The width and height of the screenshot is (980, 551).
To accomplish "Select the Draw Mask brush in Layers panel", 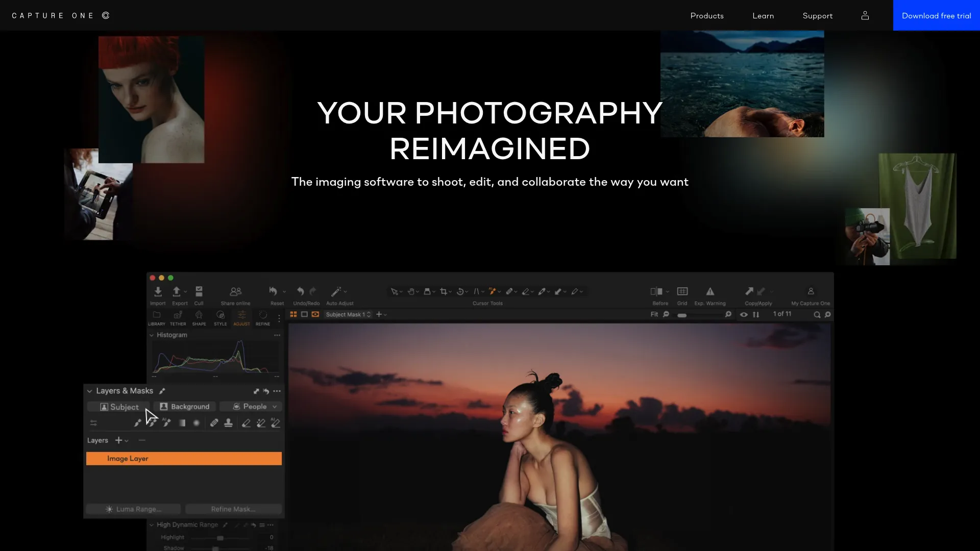I will pos(137,423).
